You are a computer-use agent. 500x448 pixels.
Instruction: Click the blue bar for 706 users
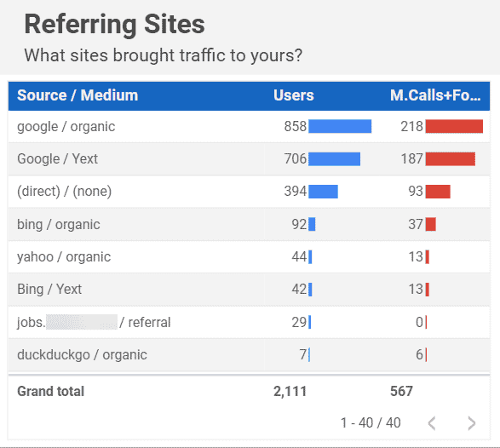coord(334,158)
